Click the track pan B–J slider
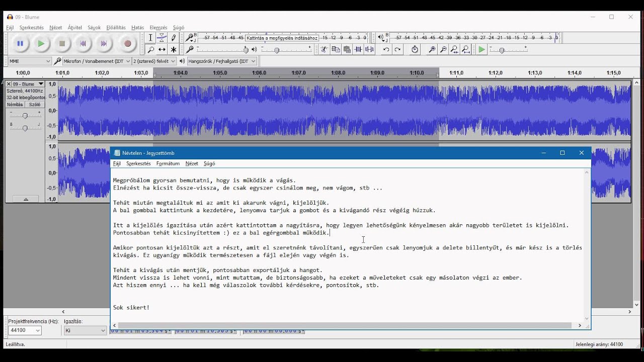The image size is (644, 362). point(25,128)
